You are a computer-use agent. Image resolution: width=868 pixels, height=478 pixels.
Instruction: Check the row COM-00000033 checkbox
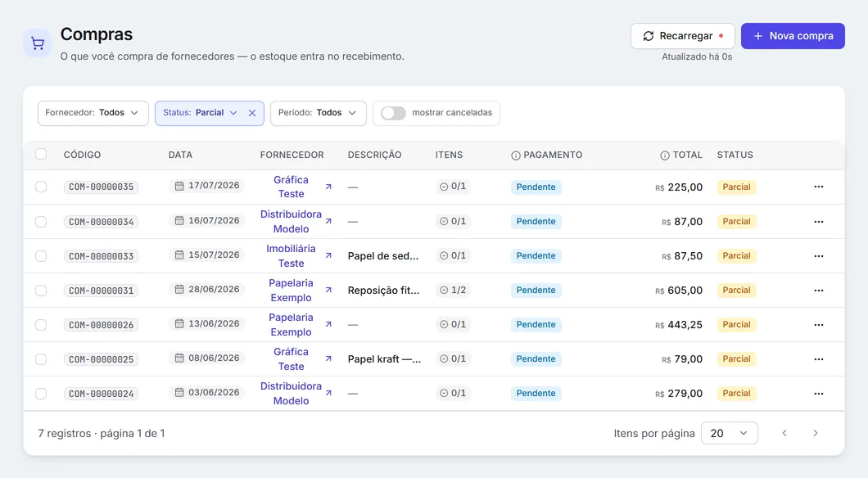pyautogui.click(x=41, y=256)
